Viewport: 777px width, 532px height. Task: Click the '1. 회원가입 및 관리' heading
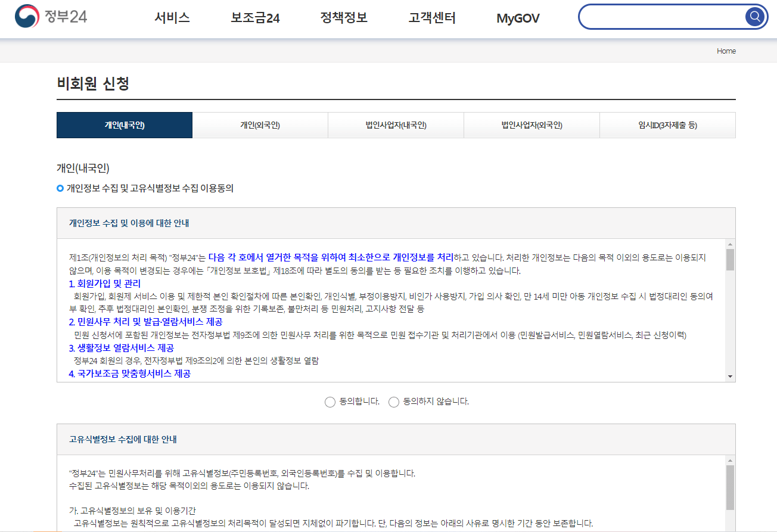105,284
